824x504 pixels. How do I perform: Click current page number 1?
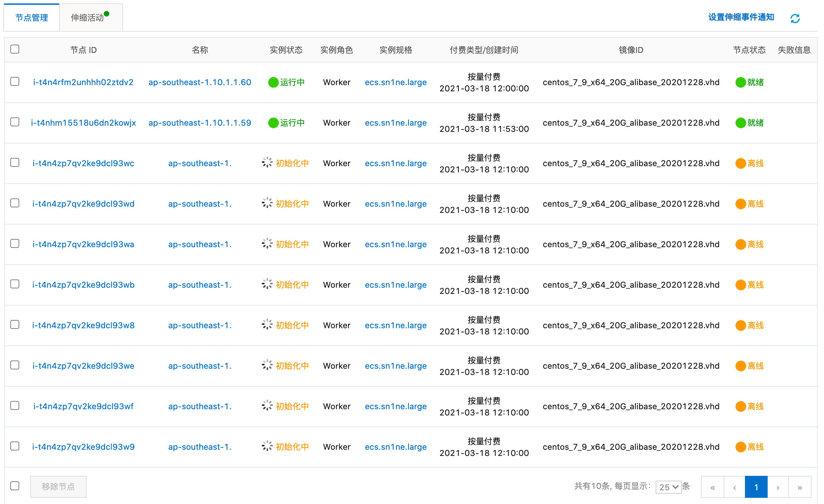(756, 487)
